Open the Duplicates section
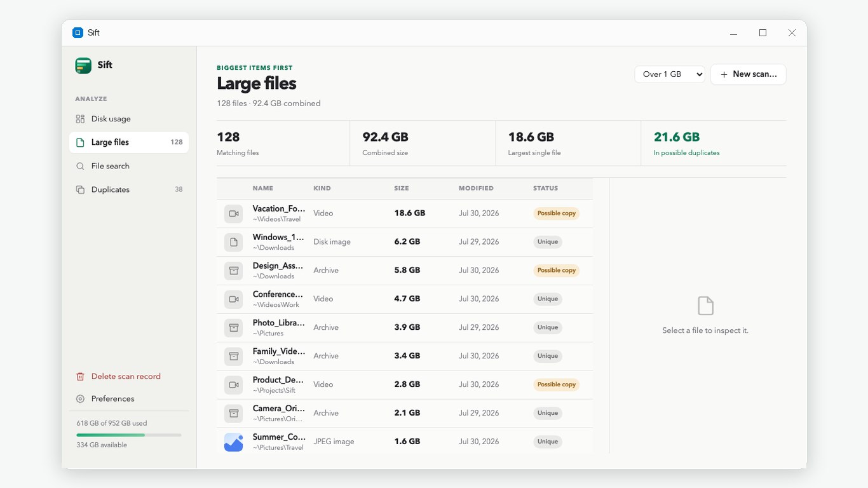This screenshot has width=868, height=488. pos(129,189)
